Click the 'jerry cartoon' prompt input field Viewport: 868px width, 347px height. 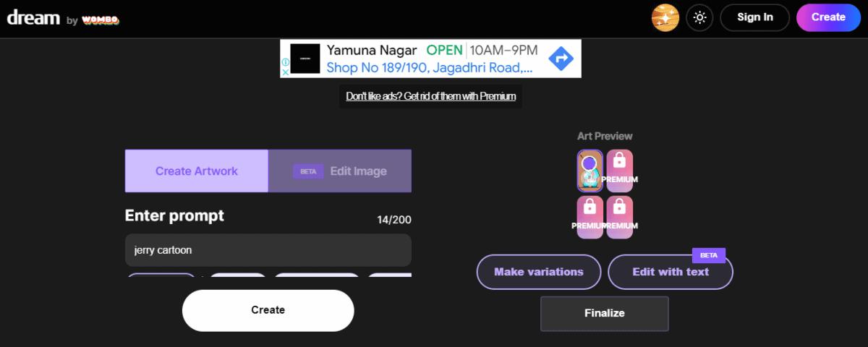[268, 250]
